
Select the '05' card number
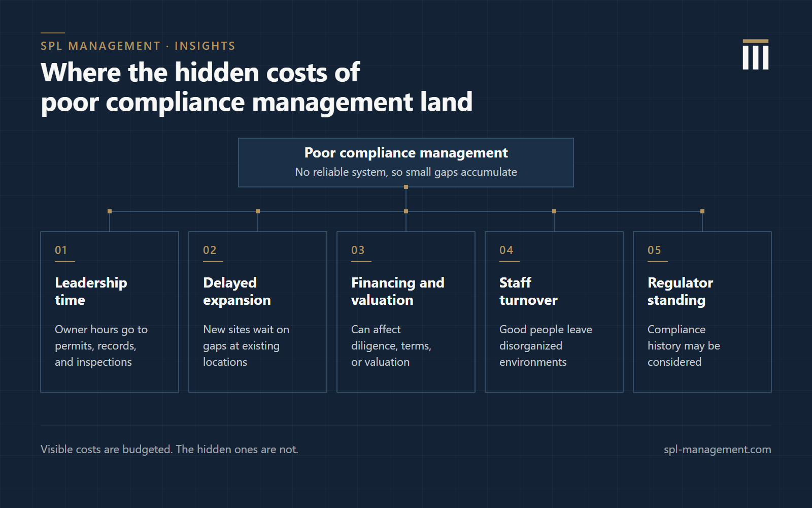[654, 250]
